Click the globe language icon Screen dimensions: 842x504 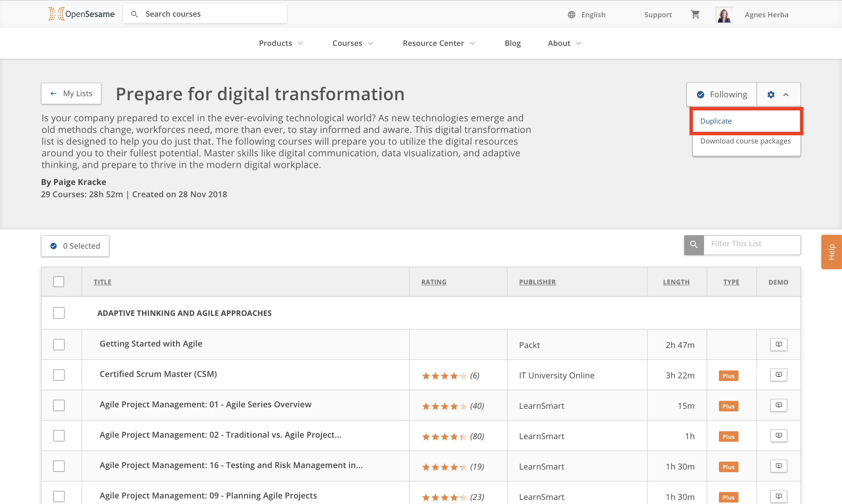(x=572, y=15)
